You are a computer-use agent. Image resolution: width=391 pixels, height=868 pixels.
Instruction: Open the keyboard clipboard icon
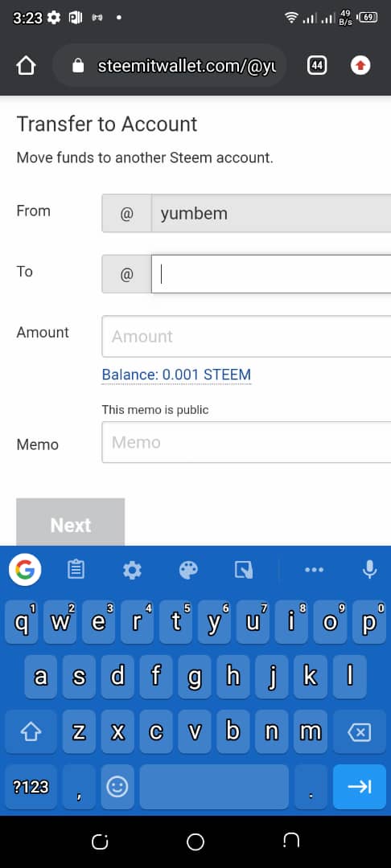coord(76,569)
